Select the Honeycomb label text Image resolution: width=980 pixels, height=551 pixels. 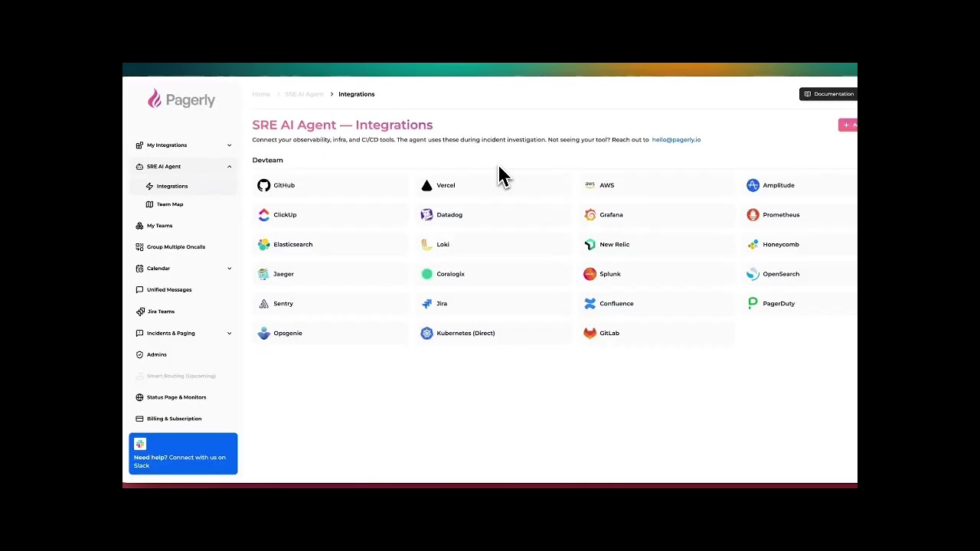(781, 245)
